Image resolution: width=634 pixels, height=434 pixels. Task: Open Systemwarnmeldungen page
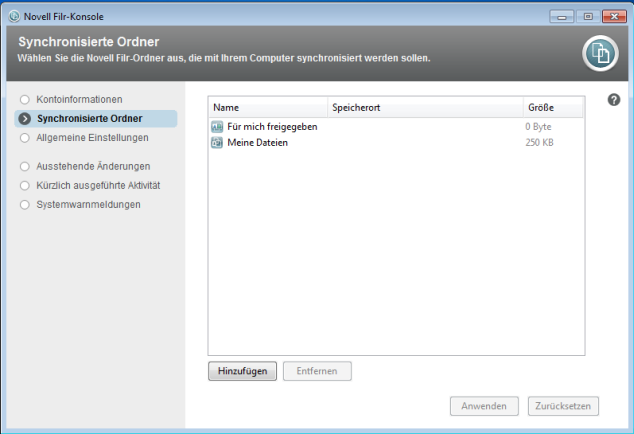[88, 205]
